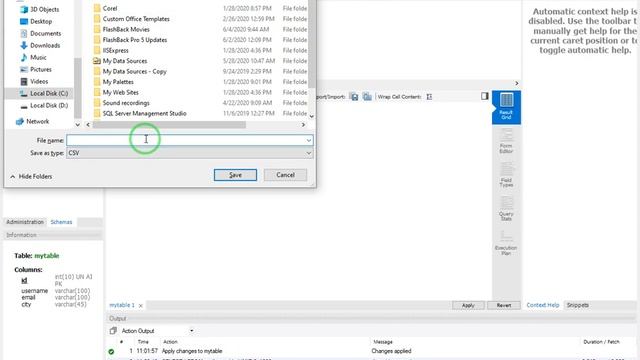Select FlashBack Movies folder icon

point(97,29)
